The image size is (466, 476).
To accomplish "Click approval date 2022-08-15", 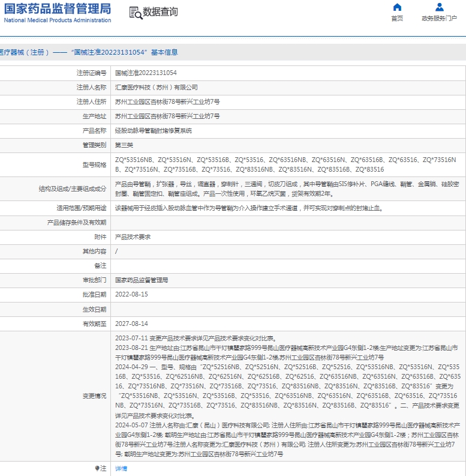I will 131,295.
